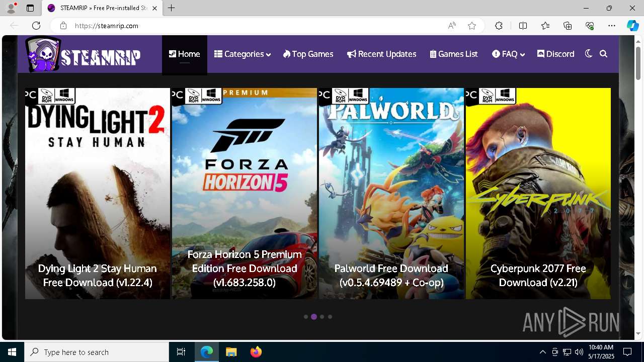This screenshot has width=644, height=362.
Task: Open the Collections icon
Action: (568, 26)
